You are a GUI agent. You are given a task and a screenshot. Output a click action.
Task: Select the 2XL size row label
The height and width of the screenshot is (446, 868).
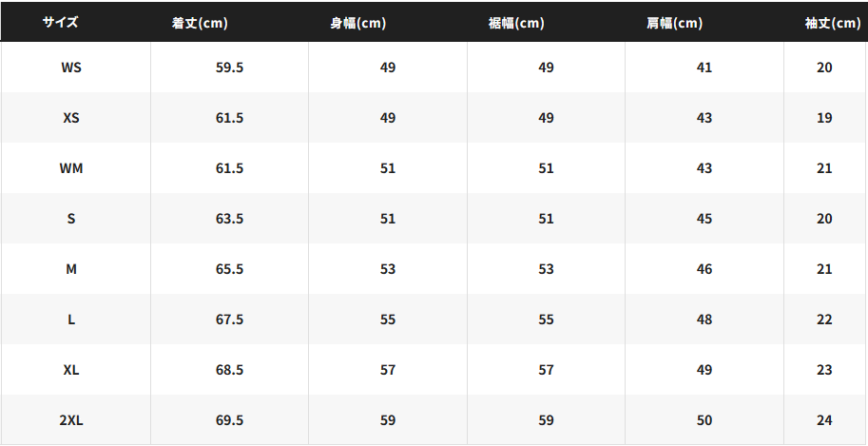click(x=71, y=420)
